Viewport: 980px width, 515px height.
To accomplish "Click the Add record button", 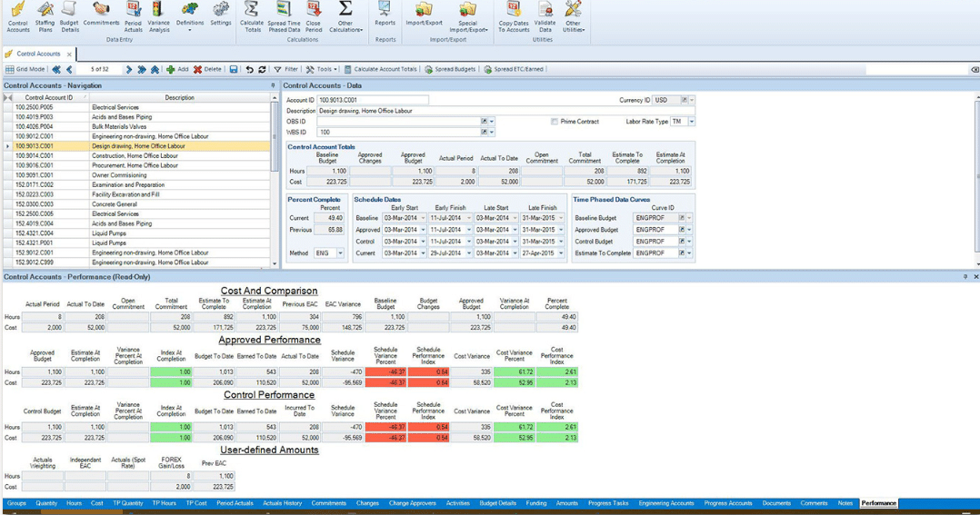I will [x=177, y=69].
